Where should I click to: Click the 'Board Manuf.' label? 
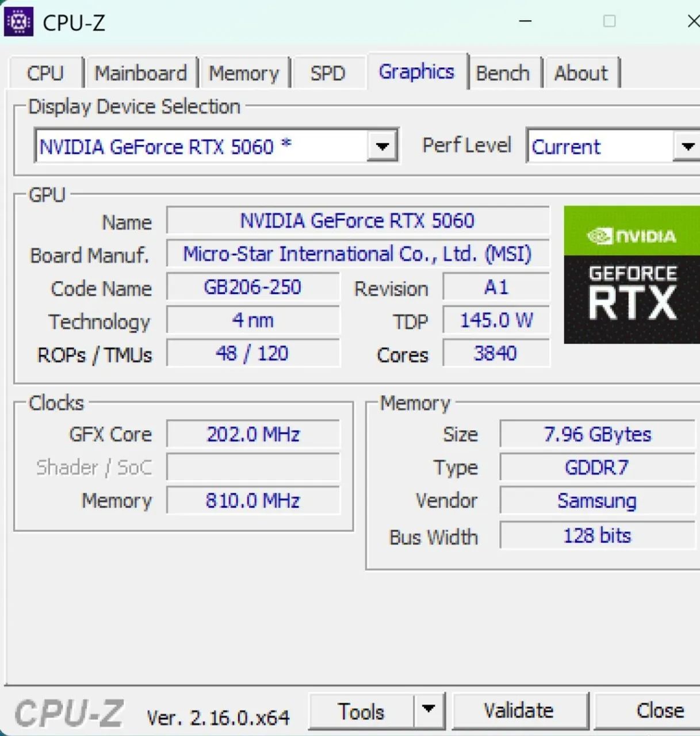point(90,255)
